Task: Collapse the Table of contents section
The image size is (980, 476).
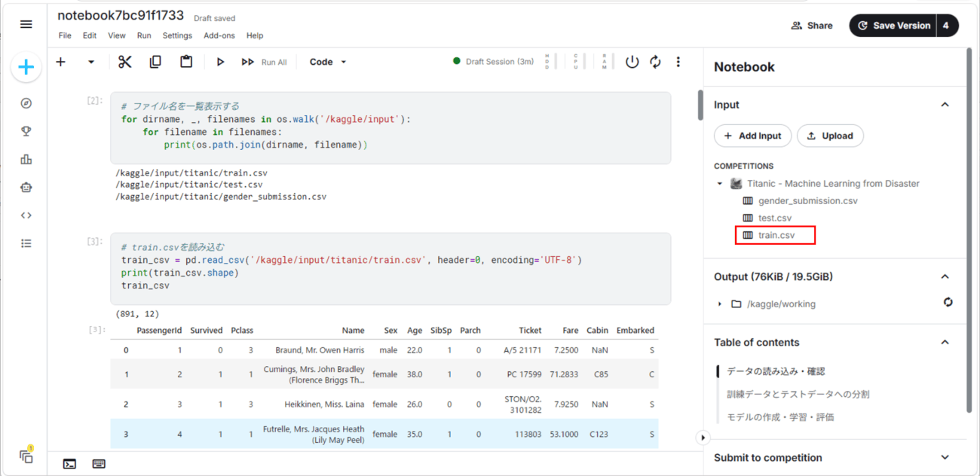Action: (945, 342)
